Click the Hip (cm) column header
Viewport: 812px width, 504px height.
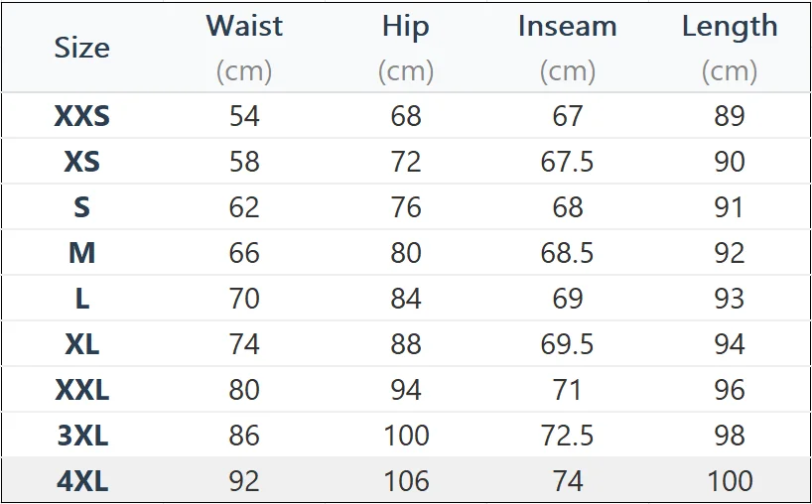click(405, 48)
